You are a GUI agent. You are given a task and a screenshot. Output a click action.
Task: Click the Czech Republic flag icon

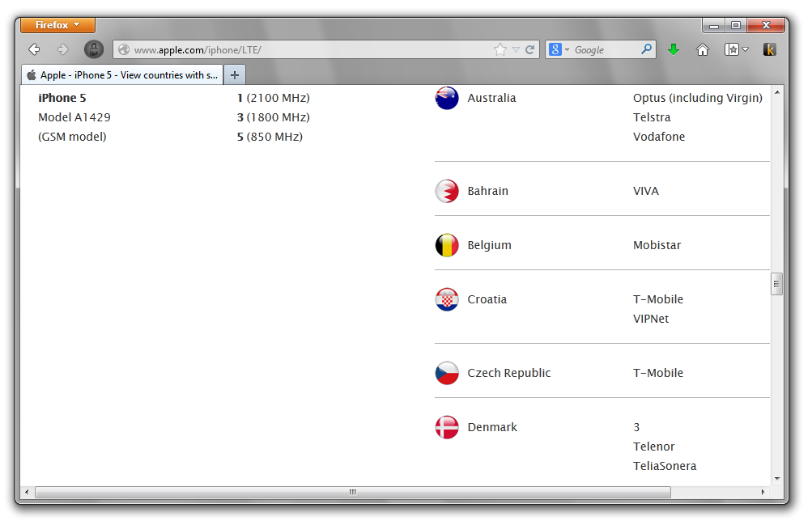pyautogui.click(x=447, y=373)
